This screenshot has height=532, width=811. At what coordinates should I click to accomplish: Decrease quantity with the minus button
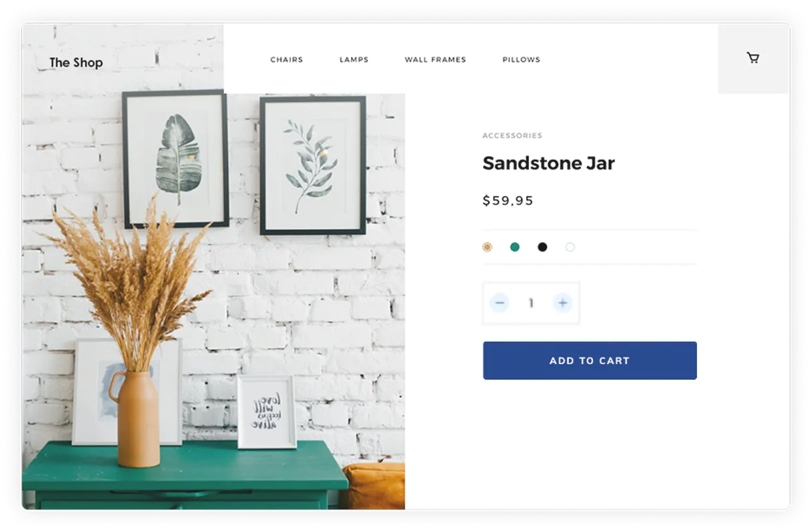[x=500, y=303]
